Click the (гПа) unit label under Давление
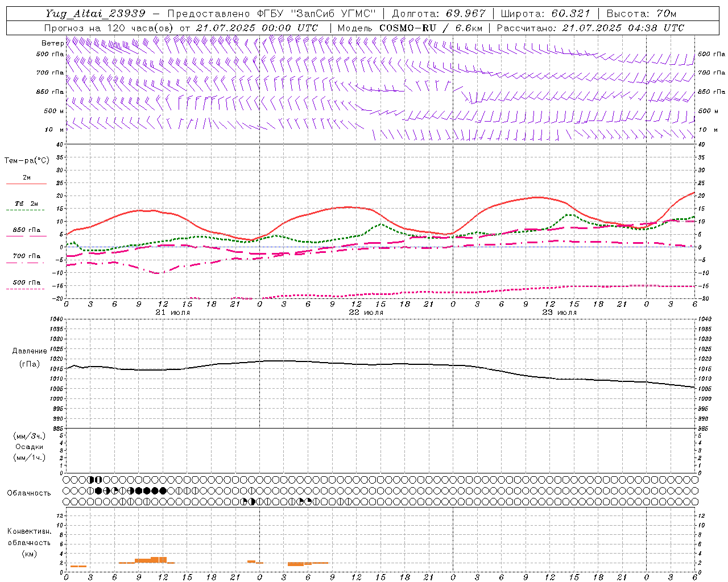728x582 pixels. [30, 364]
